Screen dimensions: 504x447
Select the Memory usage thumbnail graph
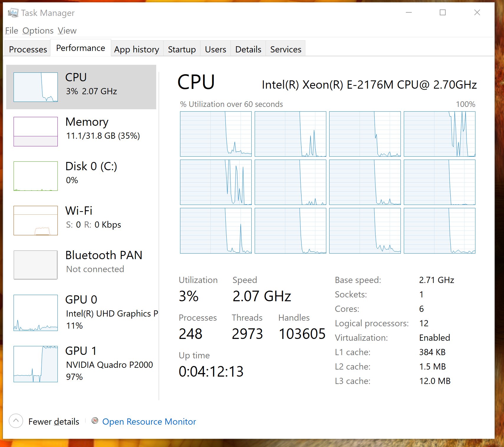coord(36,132)
